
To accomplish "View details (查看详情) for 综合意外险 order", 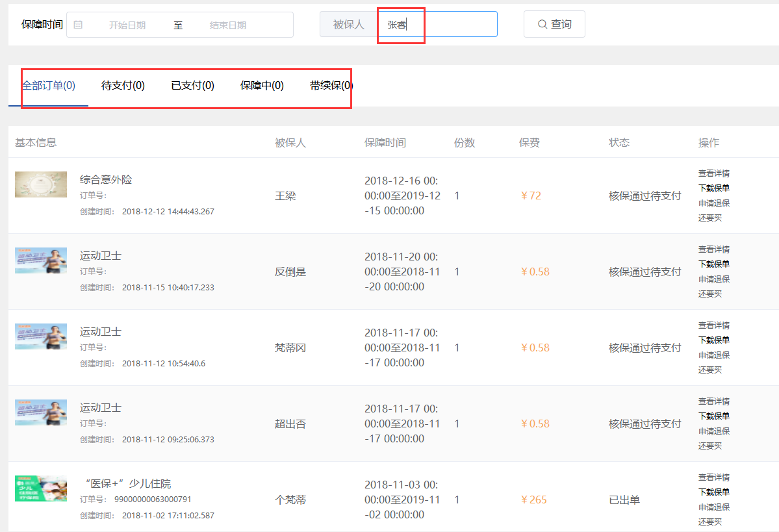I will 713,173.
